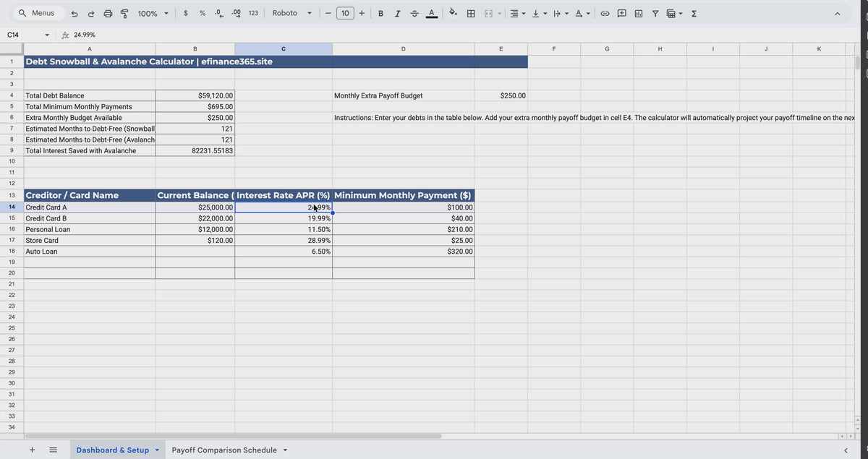
Task: Open the text color picker
Action: tap(432, 13)
